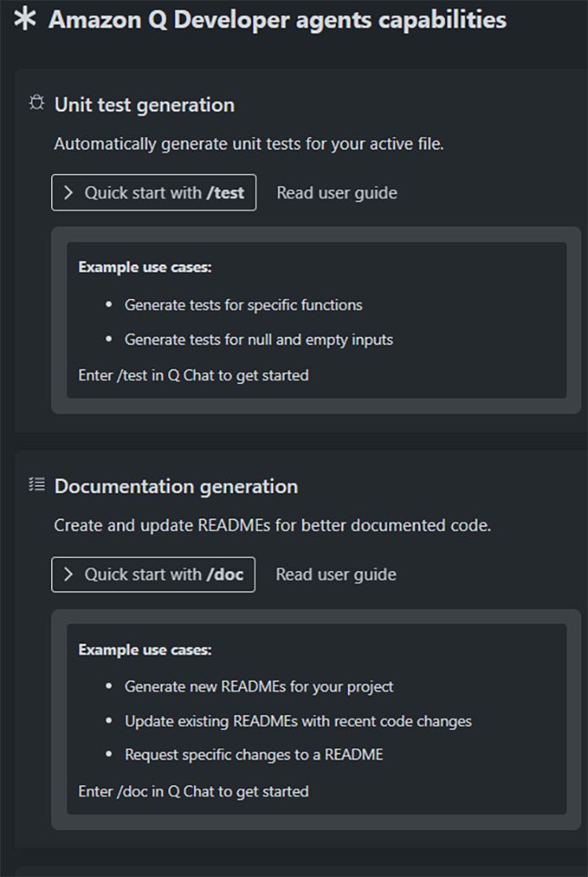Click the asterisk icon beside the Amazon Q title
Viewport: 588px width, 877px height.
click(x=25, y=19)
